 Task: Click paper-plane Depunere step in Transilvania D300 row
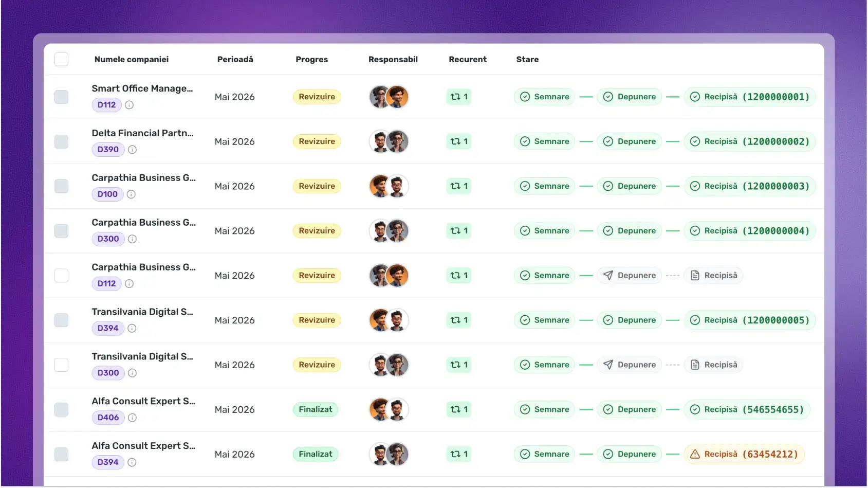coord(630,365)
